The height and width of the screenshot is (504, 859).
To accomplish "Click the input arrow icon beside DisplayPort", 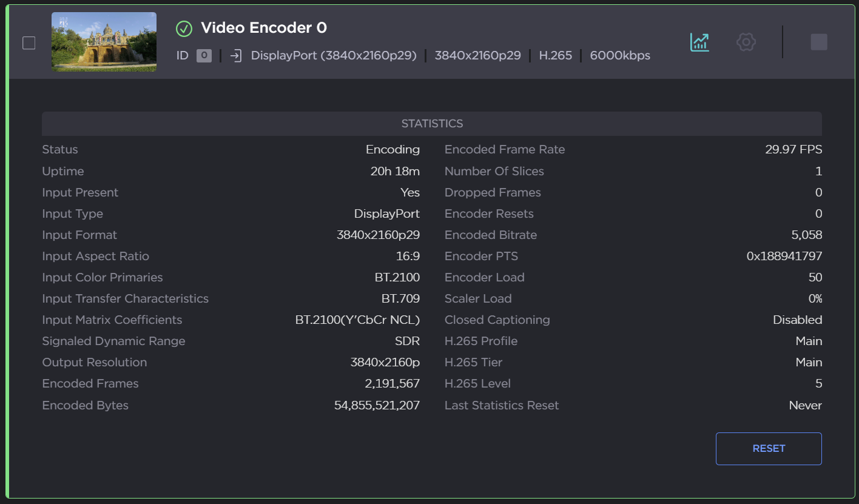I will (x=237, y=56).
